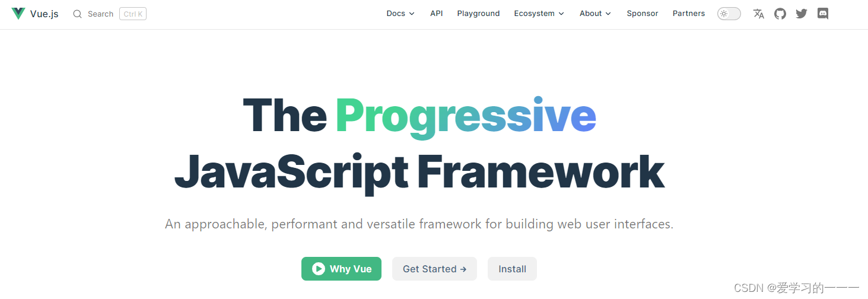Expand the Ecosystem dropdown menu
Image resolution: width=868 pixels, height=299 pixels.
[x=539, y=14]
